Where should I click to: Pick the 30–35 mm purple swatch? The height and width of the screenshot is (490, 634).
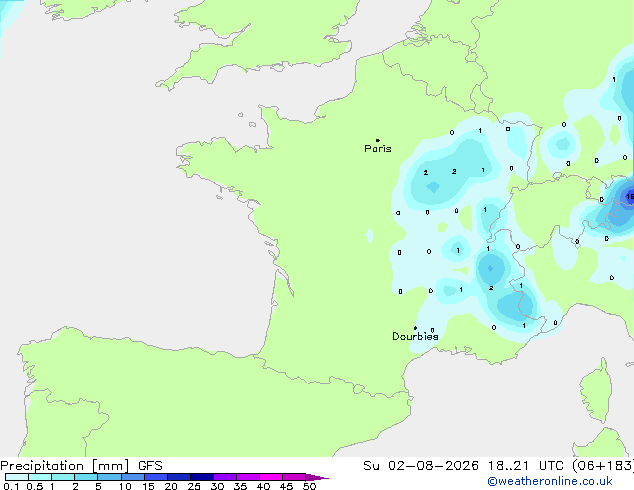[x=224, y=477]
